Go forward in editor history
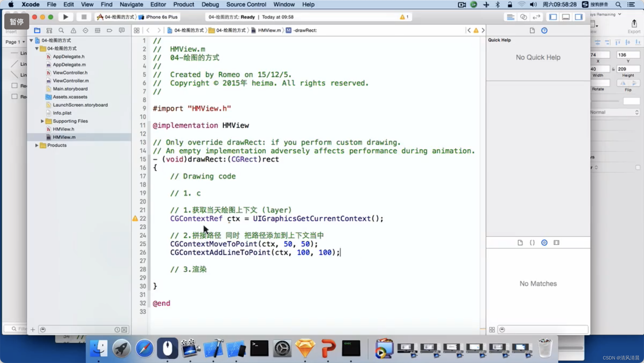 pos(159,30)
